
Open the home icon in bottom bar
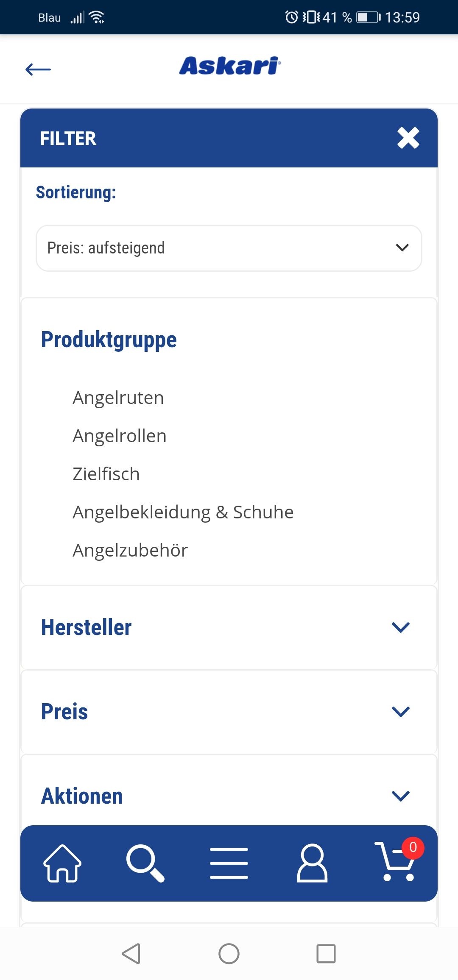(x=62, y=863)
